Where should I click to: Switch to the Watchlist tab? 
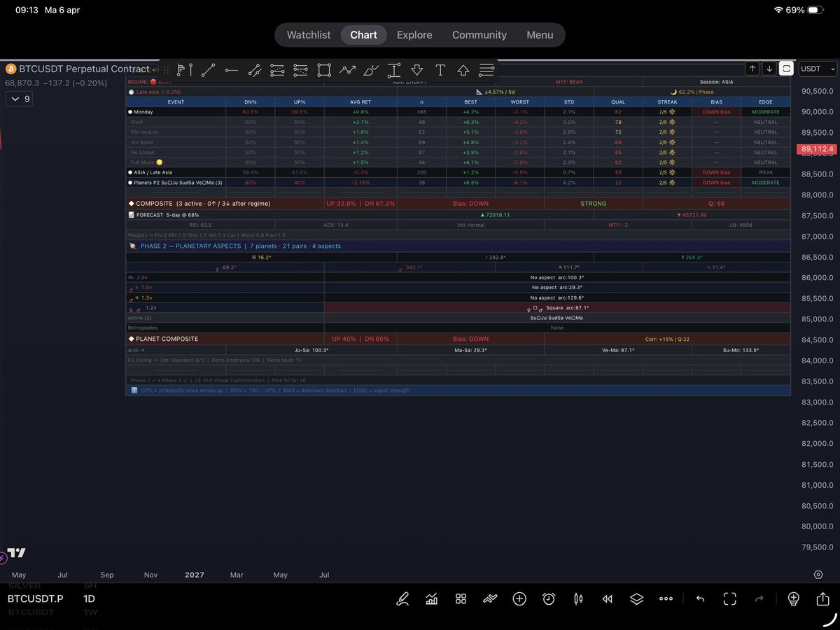point(309,35)
